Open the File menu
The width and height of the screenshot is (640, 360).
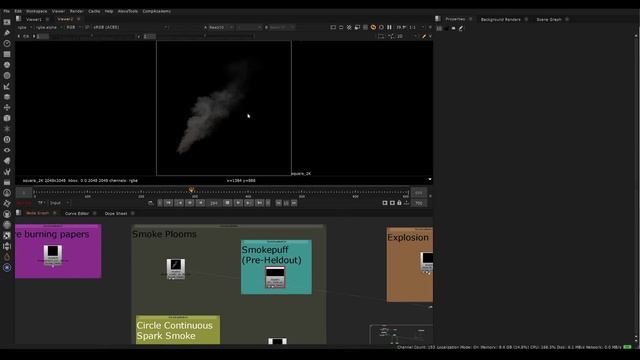point(7,11)
